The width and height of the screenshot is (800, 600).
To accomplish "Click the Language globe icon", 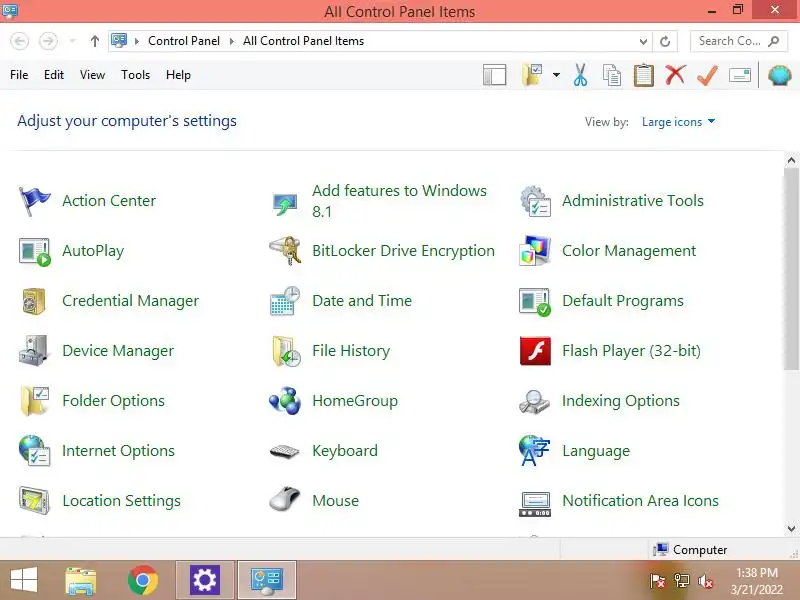I will [534, 451].
